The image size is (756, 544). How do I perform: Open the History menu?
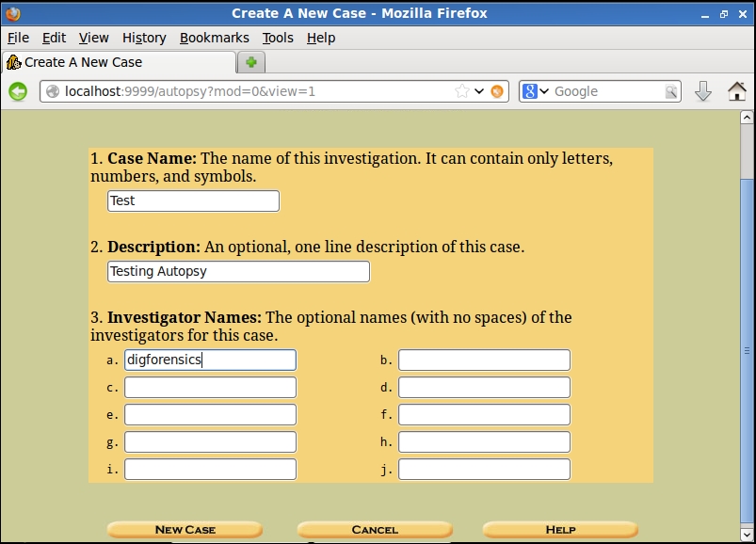click(144, 38)
